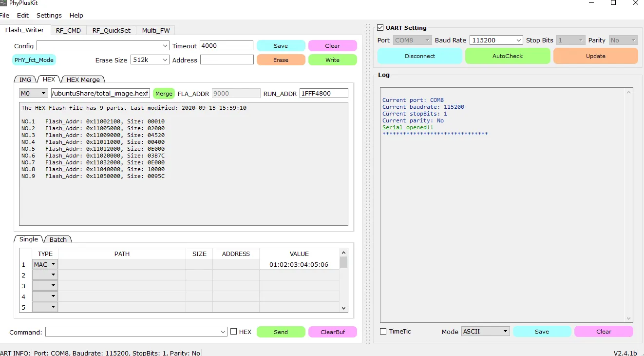Image resolution: width=644 pixels, height=356 pixels.
Task: Click the Address input field
Action: point(227,59)
